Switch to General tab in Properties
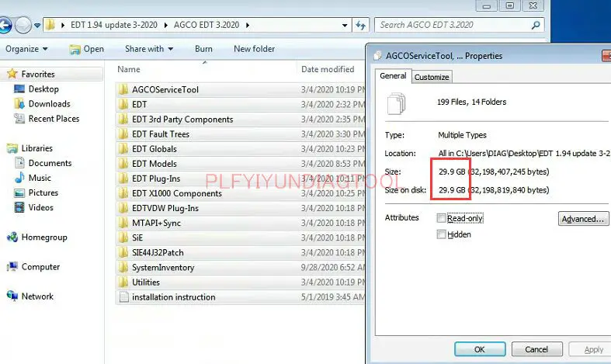This screenshot has height=364, width=611. (x=393, y=76)
